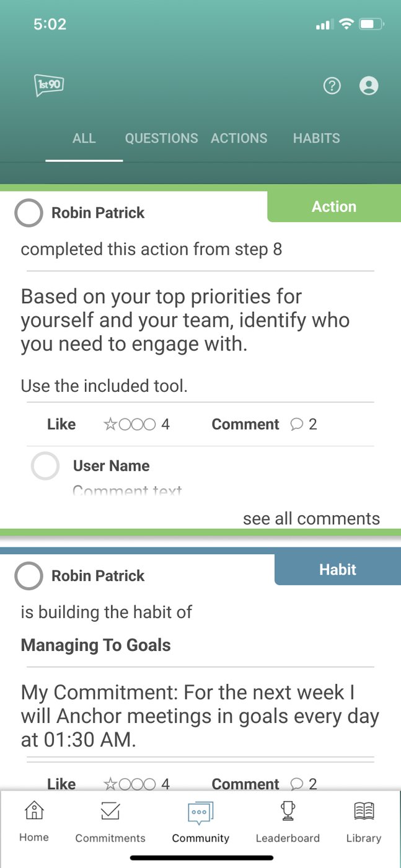Screen dimensions: 401x868
Task: Tap the star rating on the Action post
Action: click(130, 424)
